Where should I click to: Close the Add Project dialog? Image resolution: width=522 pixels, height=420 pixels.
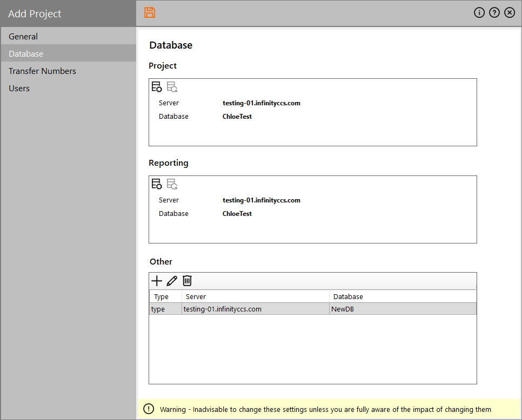pyautogui.click(x=510, y=12)
